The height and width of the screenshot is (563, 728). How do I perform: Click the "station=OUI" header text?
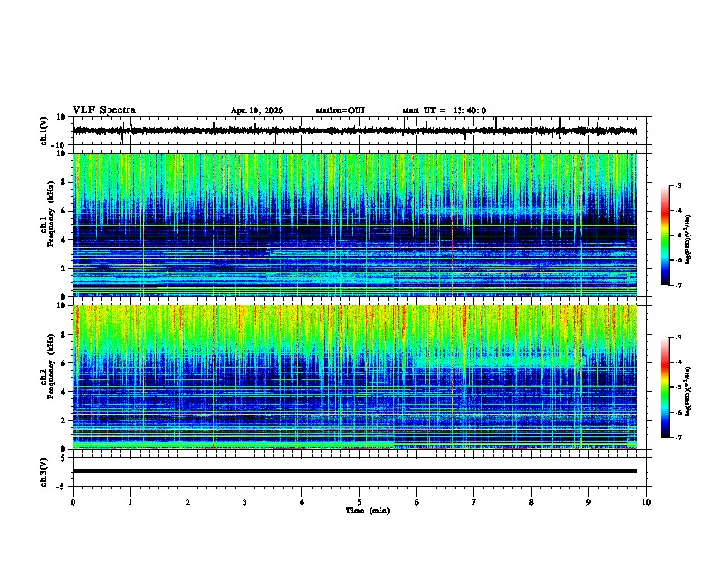(340, 110)
